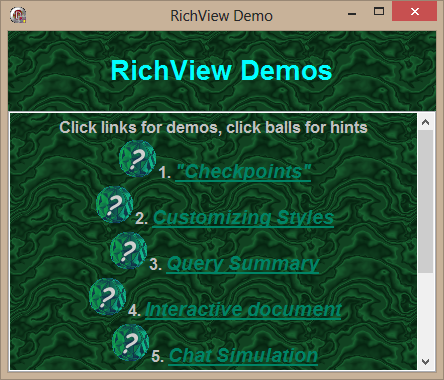Open the Chat Simulation demo link

point(243,356)
